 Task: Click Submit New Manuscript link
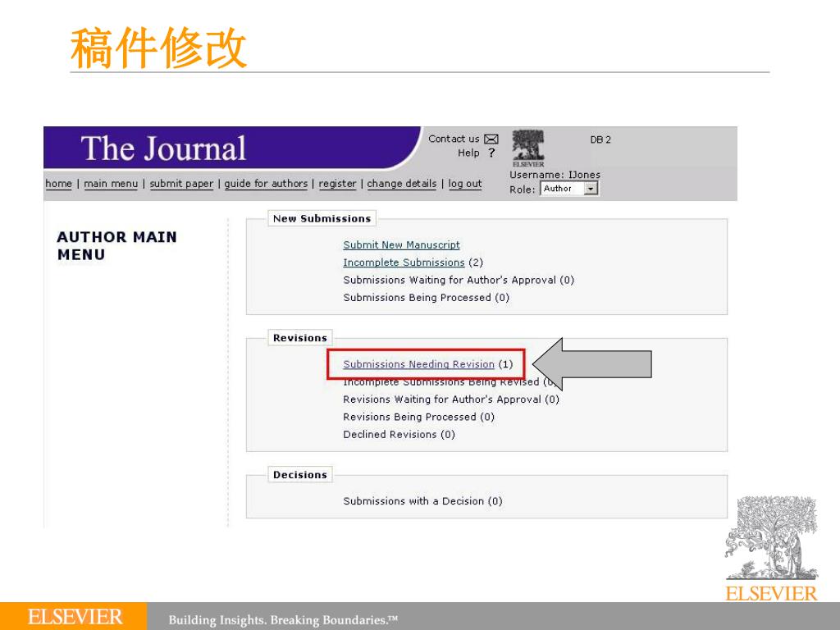(x=401, y=244)
